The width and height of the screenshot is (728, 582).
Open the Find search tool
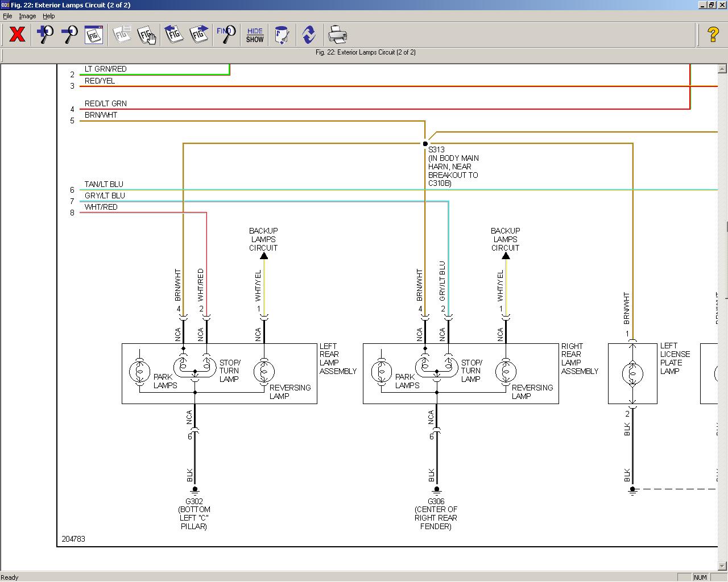point(226,35)
